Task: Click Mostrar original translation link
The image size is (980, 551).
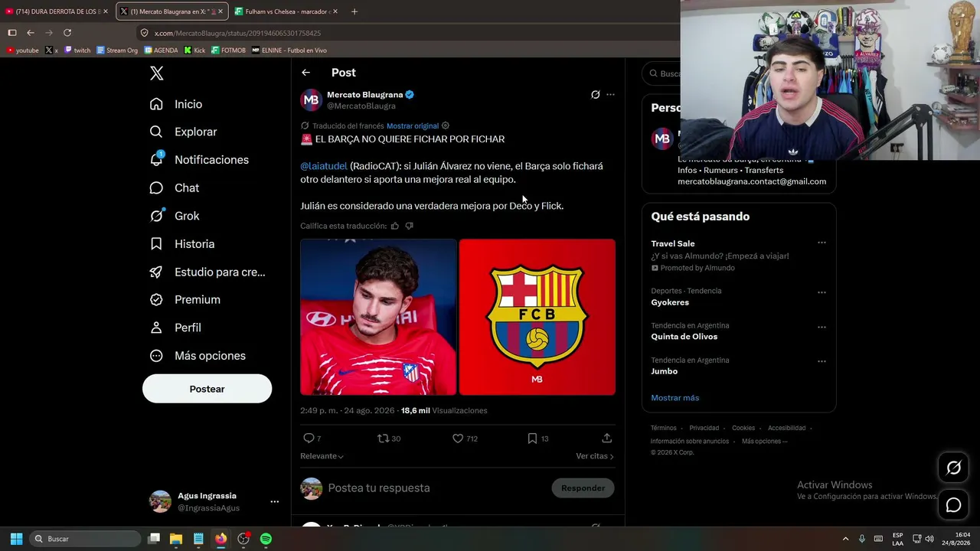Action: point(413,126)
